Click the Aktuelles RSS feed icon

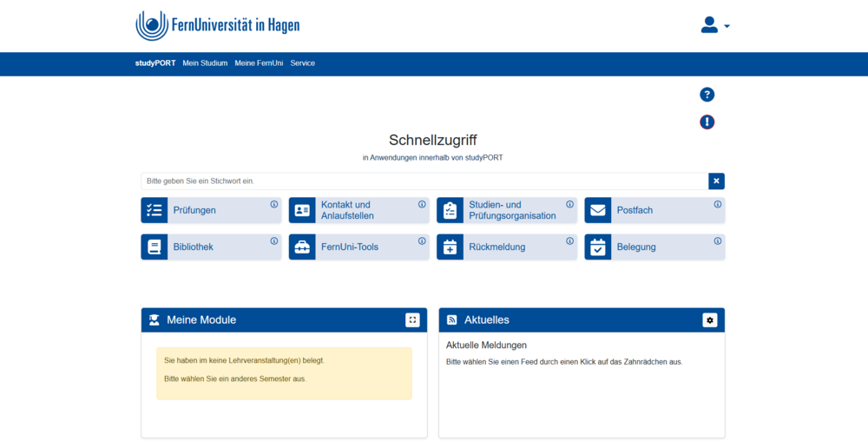[451, 319]
